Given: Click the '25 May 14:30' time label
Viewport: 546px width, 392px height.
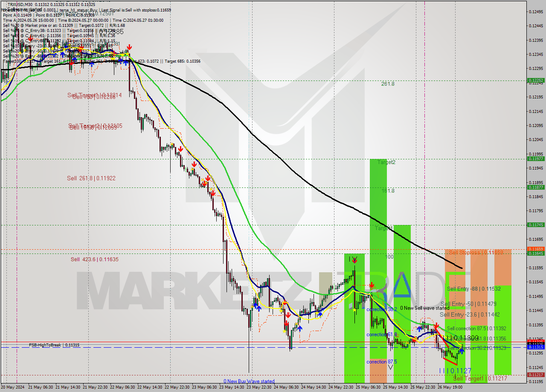Looking at the screenshot, I should (x=395, y=387).
